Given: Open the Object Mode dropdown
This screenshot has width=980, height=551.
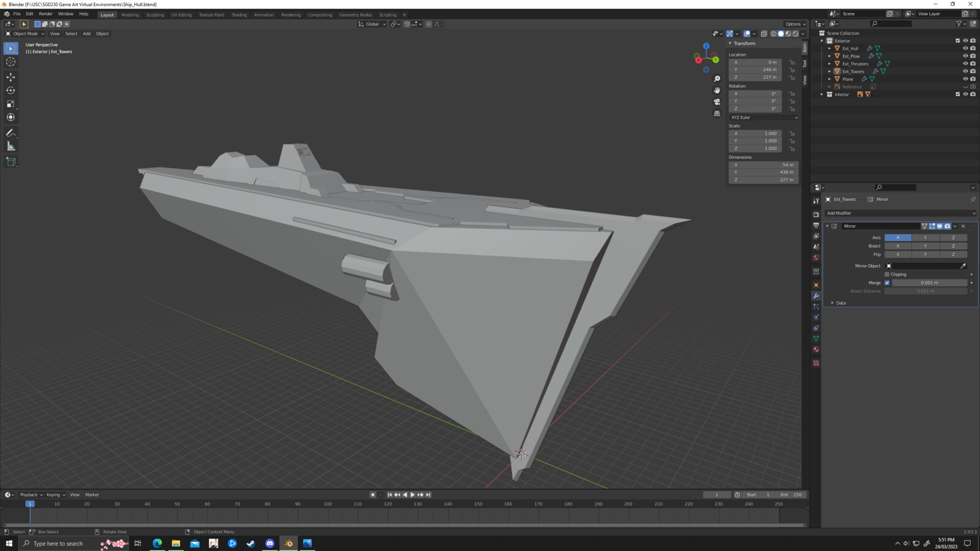Looking at the screenshot, I should 25,34.
